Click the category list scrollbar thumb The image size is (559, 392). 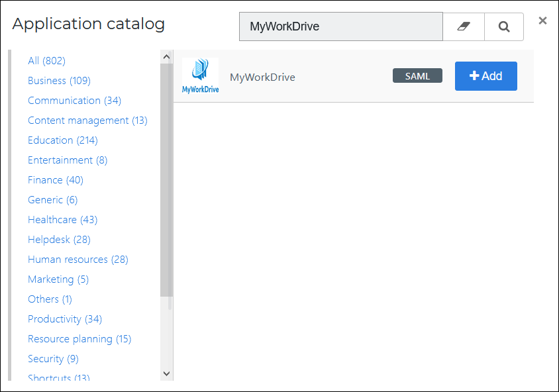[166, 180]
